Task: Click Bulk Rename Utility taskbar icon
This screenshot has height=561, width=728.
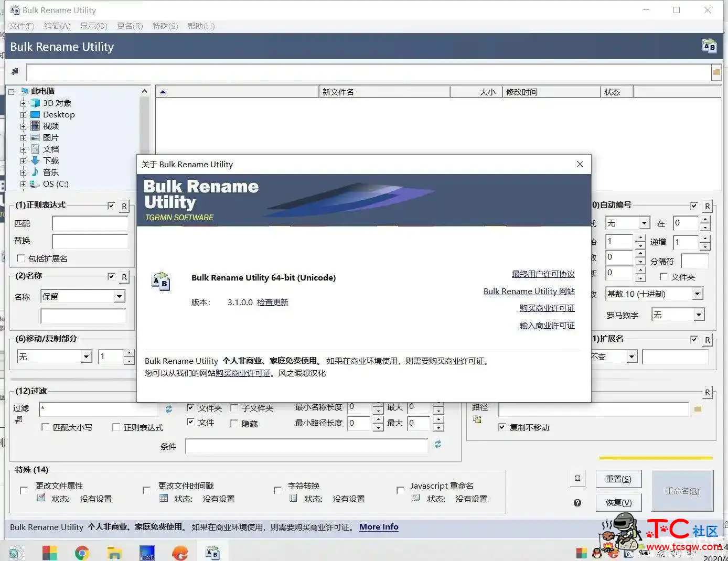Action: click(x=212, y=553)
